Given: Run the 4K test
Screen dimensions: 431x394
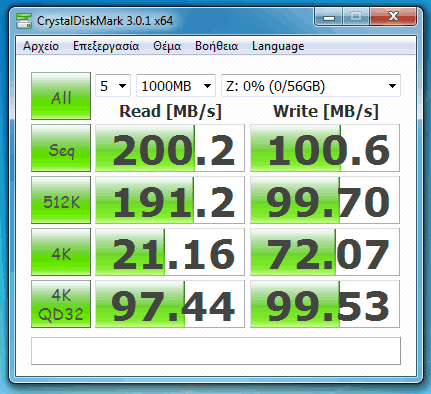Looking at the screenshot, I should pyautogui.click(x=61, y=252).
